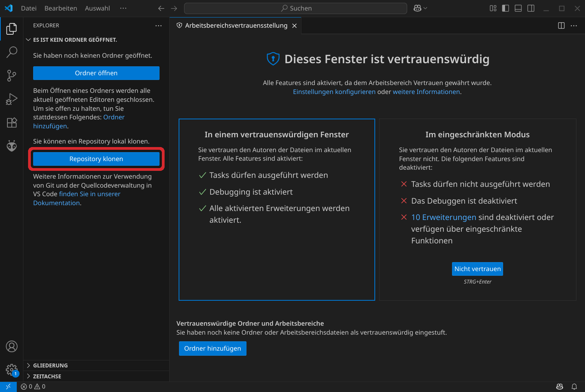Toggle the bottom panel layout button
Image resolution: width=585 pixels, height=392 pixels.
click(x=518, y=8)
